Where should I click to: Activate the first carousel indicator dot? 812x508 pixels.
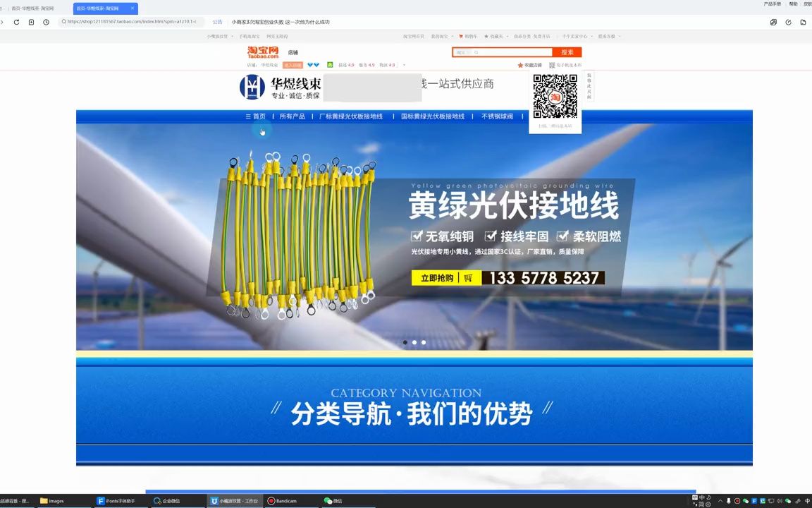(x=405, y=342)
